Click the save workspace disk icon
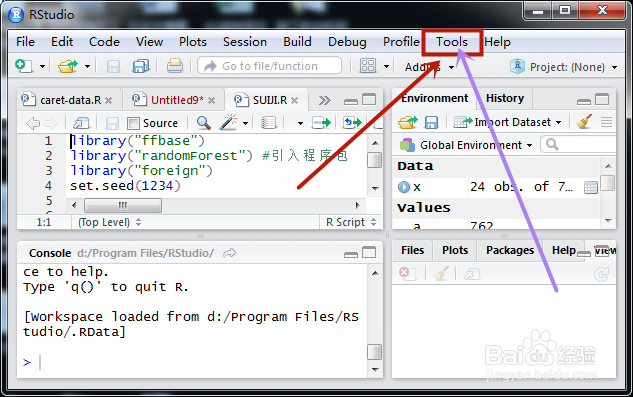 point(431,122)
